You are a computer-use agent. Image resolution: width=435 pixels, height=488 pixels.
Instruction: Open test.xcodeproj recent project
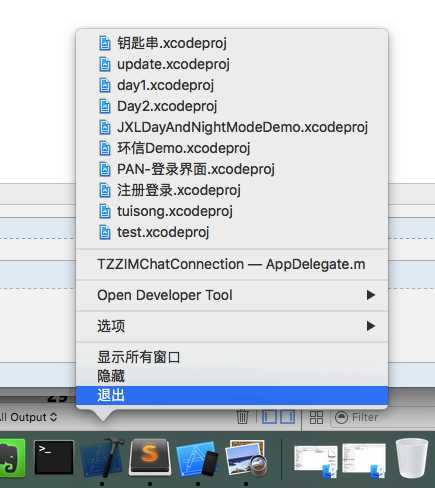[232, 232]
